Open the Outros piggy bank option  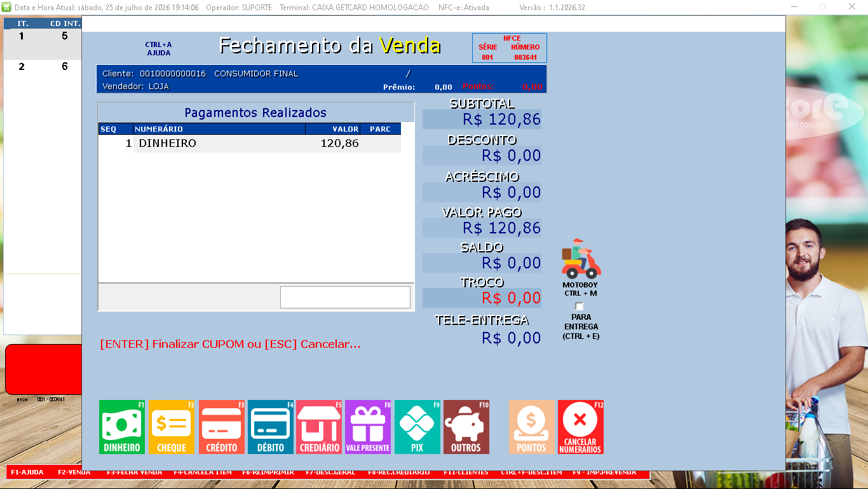tap(466, 427)
